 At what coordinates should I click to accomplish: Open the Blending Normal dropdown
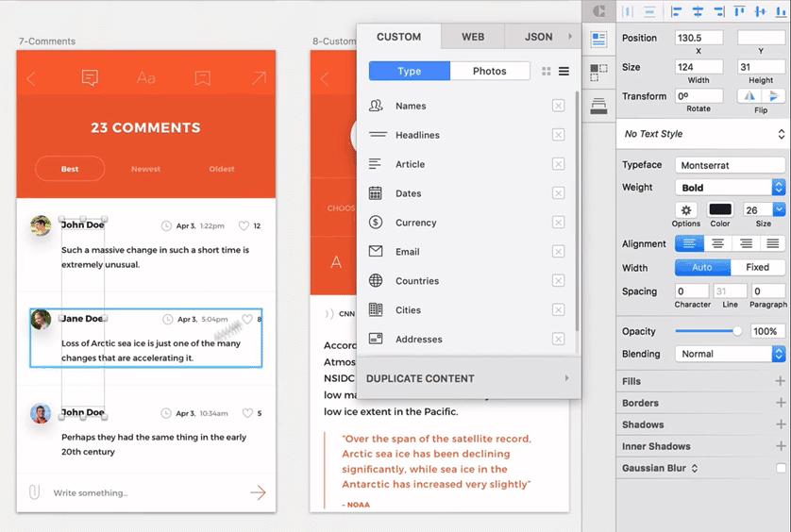coord(731,355)
